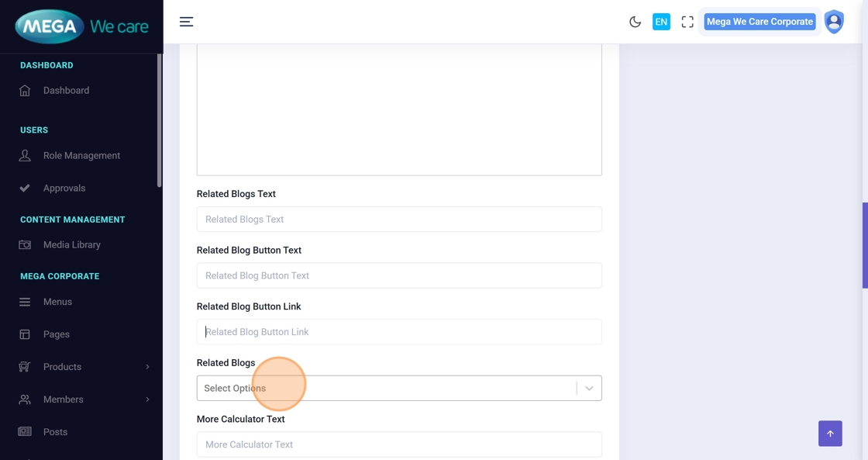Open the Media Library section
Image resolution: width=868 pixels, height=460 pixels.
click(x=71, y=245)
